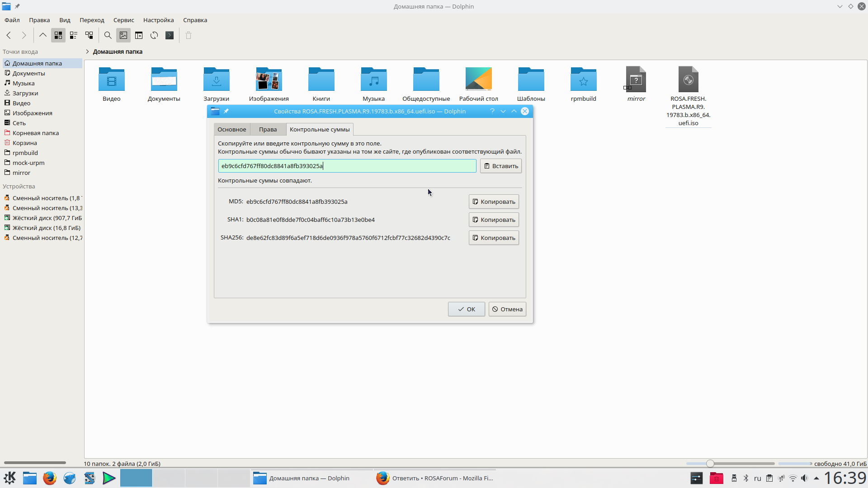The height and width of the screenshot is (488, 868).
Task: Open the terminal panel toolbar icon
Action: point(170,35)
